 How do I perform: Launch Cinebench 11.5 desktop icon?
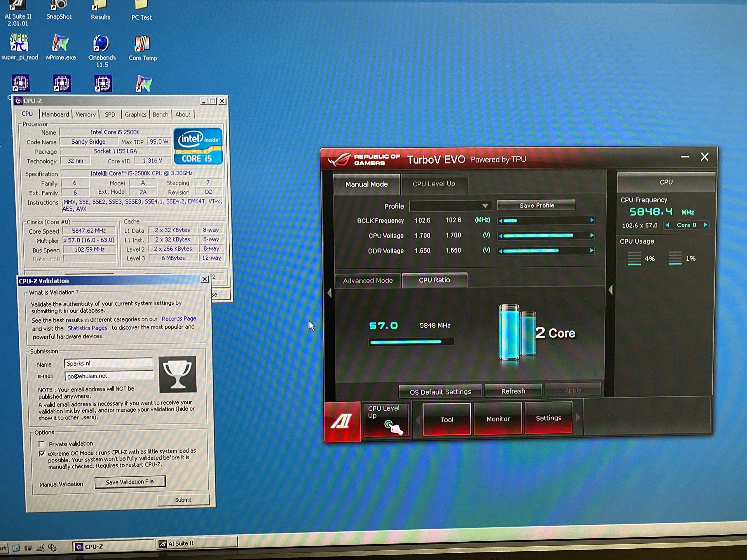click(102, 51)
